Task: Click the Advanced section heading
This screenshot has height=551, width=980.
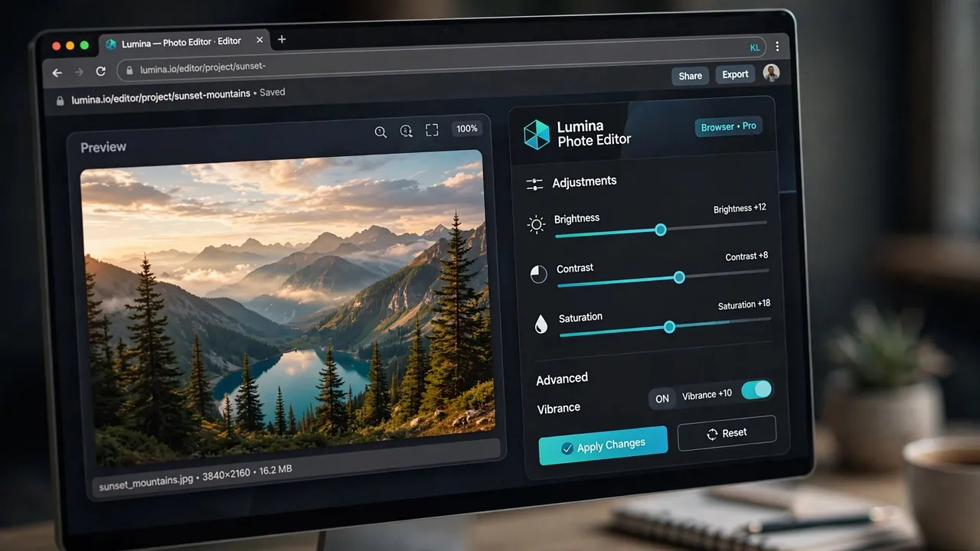Action: [x=562, y=380]
